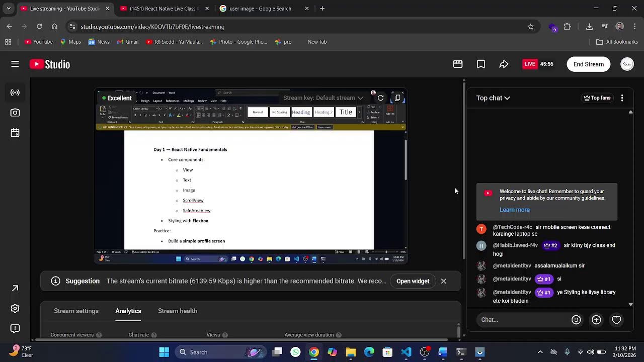
Task: Open Chrome downloads icon
Action: [x=590, y=27]
